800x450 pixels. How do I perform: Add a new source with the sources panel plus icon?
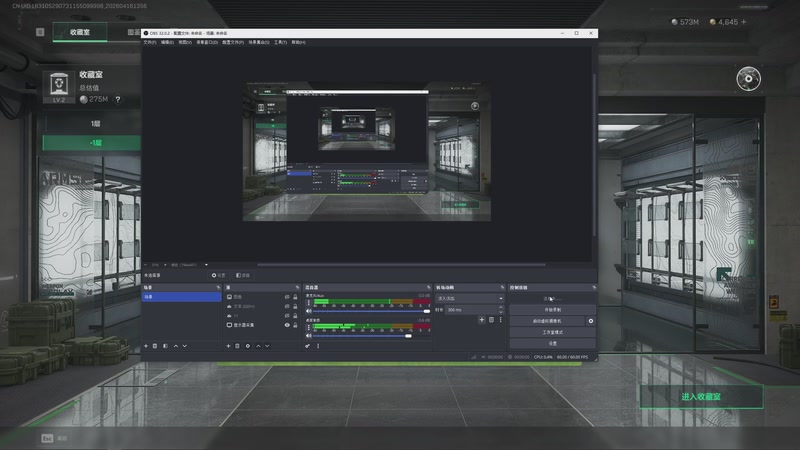pyautogui.click(x=228, y=346)
